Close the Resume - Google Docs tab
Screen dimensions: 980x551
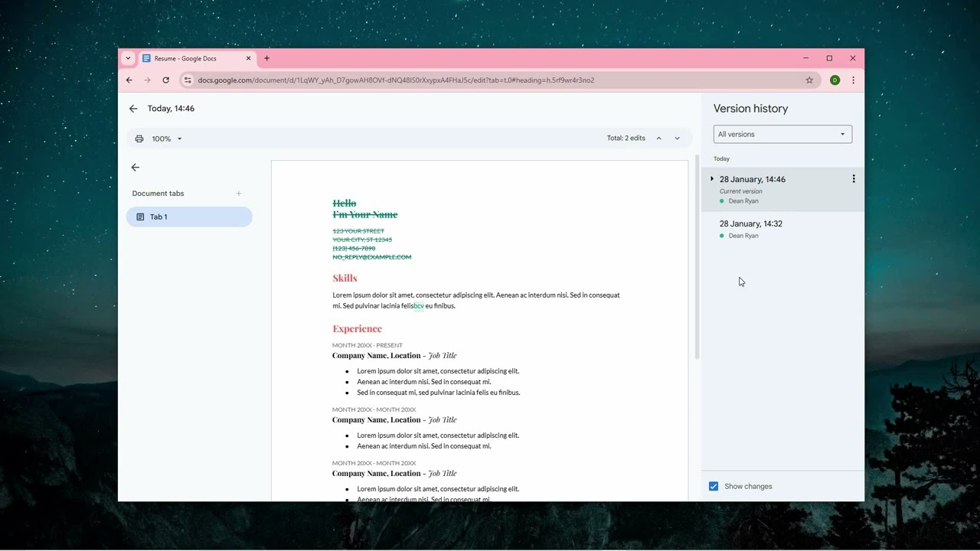(248, 58)
